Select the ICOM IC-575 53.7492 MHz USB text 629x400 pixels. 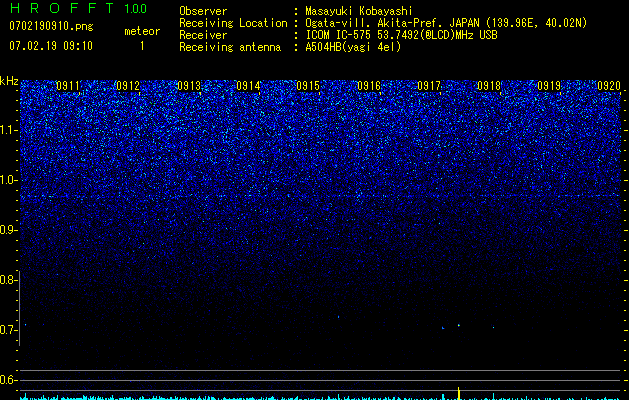(x=401, y=35)
